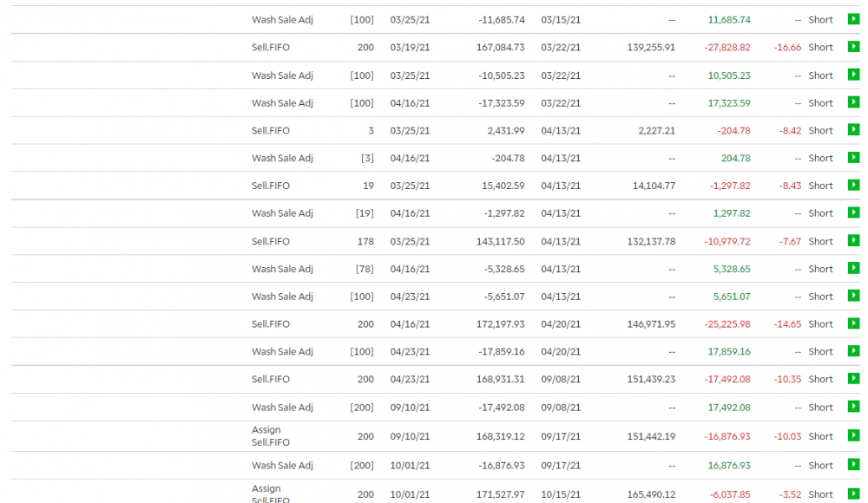The width and height of the screenshot is (868, 503).
Task: Click green arrow on the -11,685.74 wash sale row
Action: [x=853, y=20]
